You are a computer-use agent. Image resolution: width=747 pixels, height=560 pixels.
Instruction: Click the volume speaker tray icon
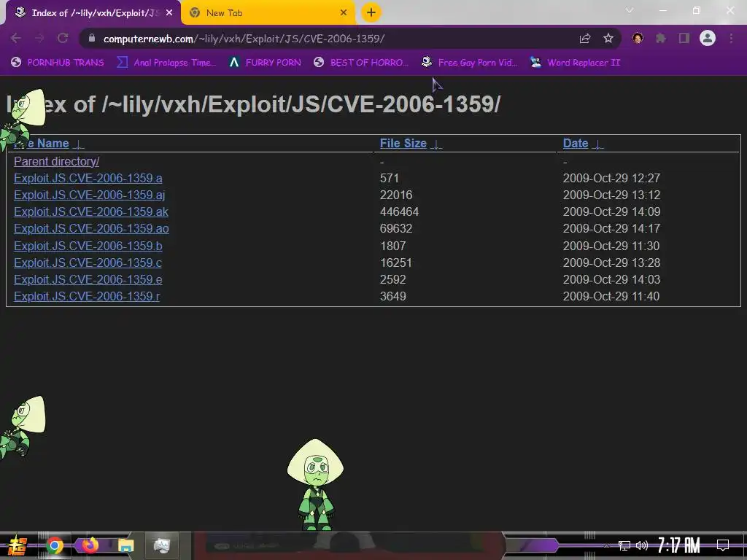(642, 545)
